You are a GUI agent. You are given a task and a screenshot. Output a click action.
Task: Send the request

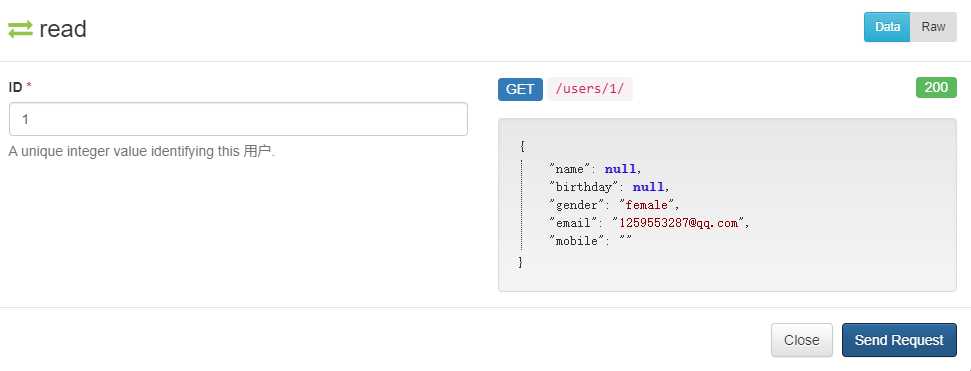(899, 340)
